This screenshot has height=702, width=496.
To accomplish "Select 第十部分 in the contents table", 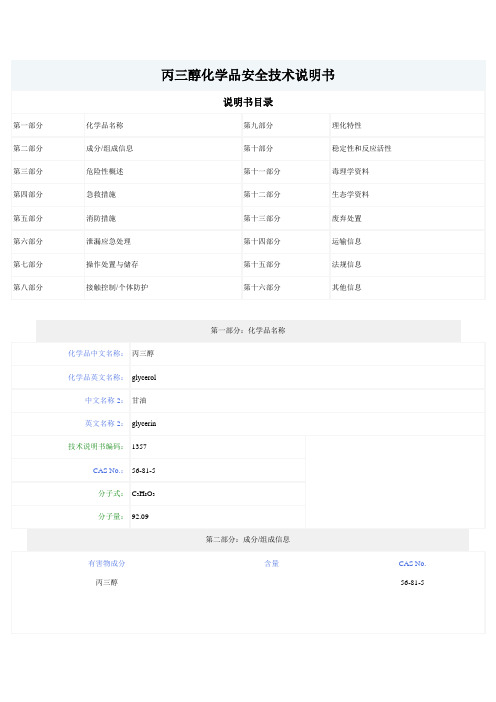I will point(258,148).
